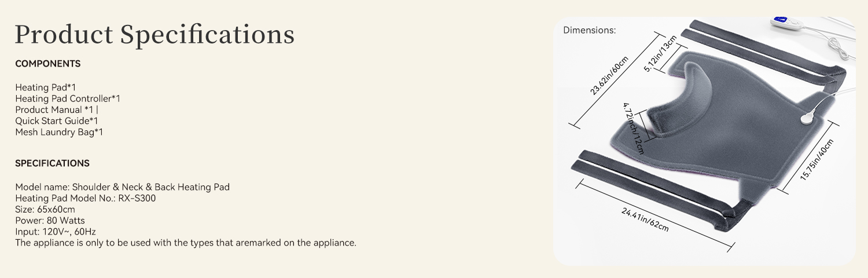Click the COMPONENTS section label
The image size is (868, 278).
pyautogui.click(x=48, y=64)
